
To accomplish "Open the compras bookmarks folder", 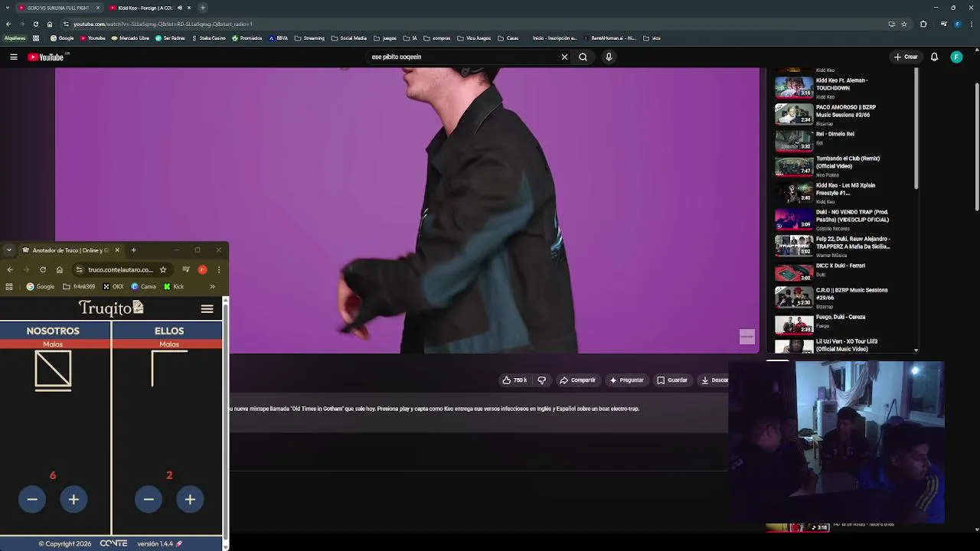I will click(437, 38).
